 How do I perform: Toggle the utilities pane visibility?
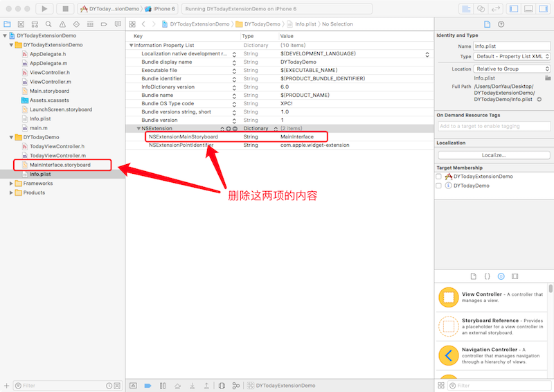tap(543, 9)
